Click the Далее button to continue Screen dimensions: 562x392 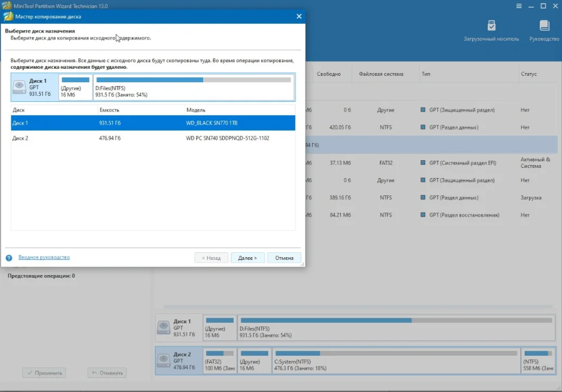248,257
